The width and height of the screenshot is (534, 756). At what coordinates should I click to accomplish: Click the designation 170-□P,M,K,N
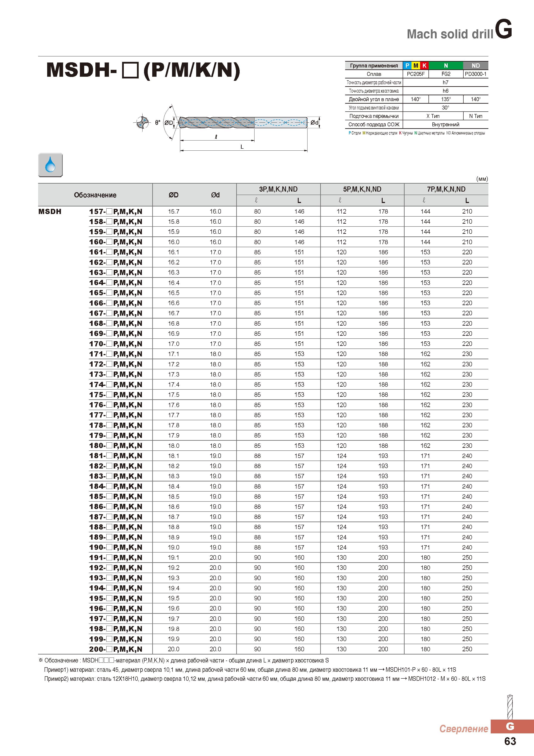[116, 344]
